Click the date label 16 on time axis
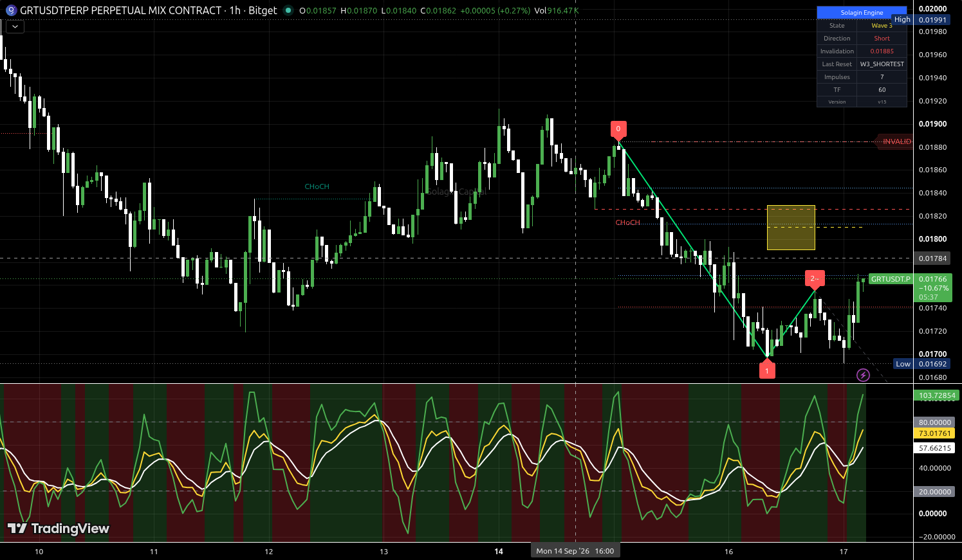This screenshot has width=962, height=560. click(729, 552)
